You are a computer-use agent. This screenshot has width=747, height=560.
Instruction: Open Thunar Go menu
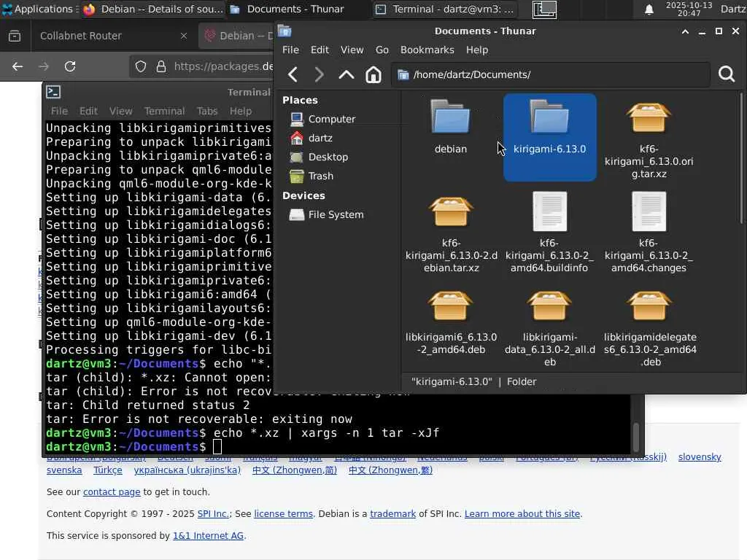tap(382, 50)
